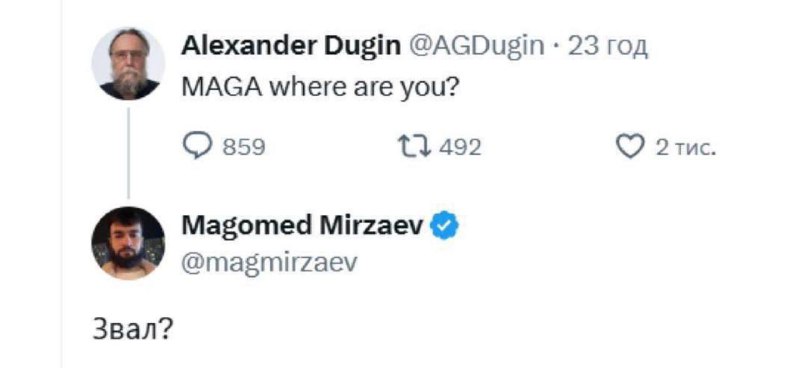Screen dimensions: 800x368
Task: Click the reply text Звал?
Action: 132,331
